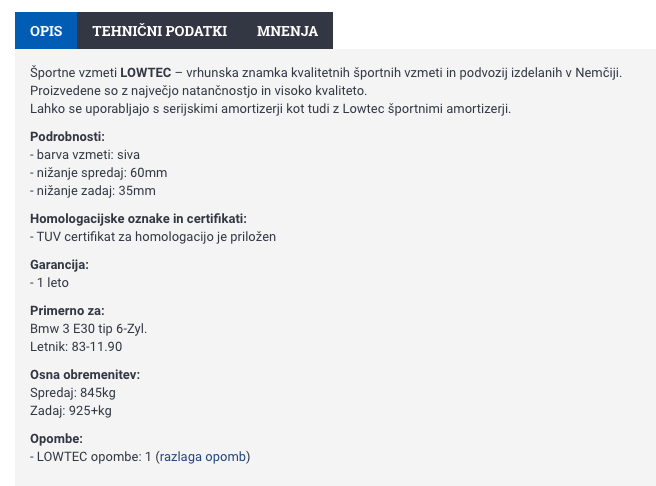The image size is (656, 486).
Task: Click the Garancija heading
Action: coord(59,265)
